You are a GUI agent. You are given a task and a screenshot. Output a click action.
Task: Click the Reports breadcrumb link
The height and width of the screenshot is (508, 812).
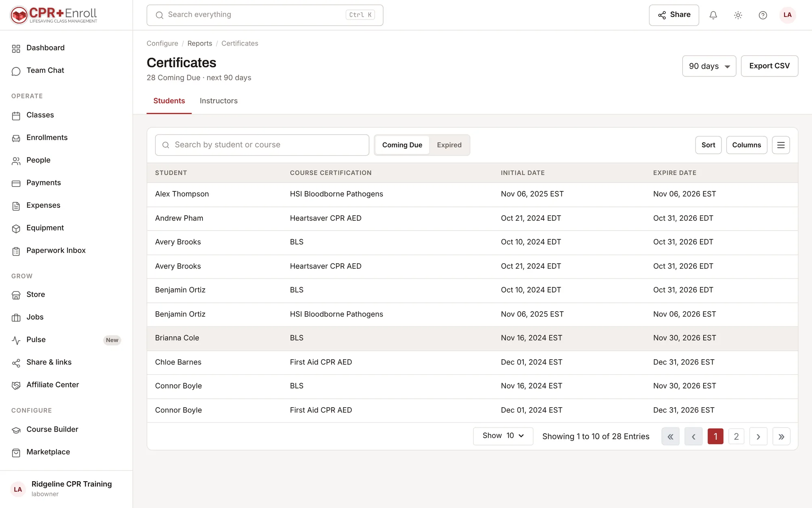pos(199,43)
